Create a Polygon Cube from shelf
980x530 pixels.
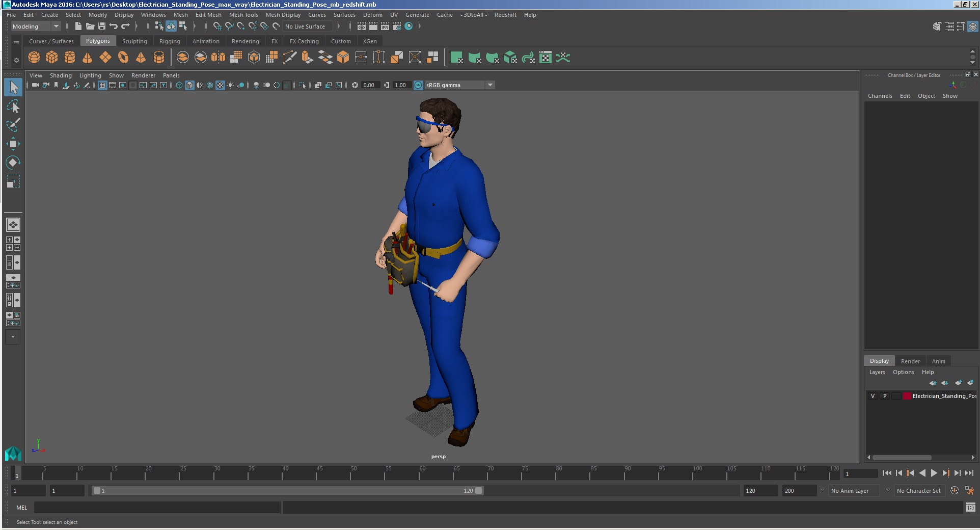click(52, 58)
